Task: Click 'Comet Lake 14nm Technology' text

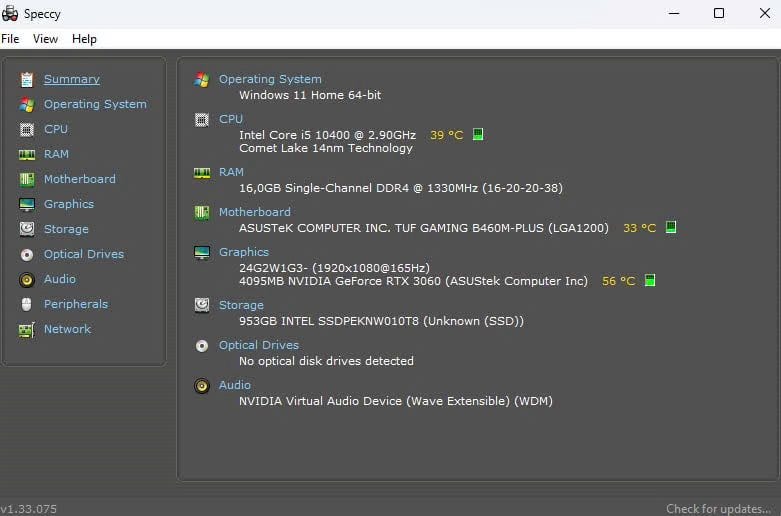Action: click(326, 148)
